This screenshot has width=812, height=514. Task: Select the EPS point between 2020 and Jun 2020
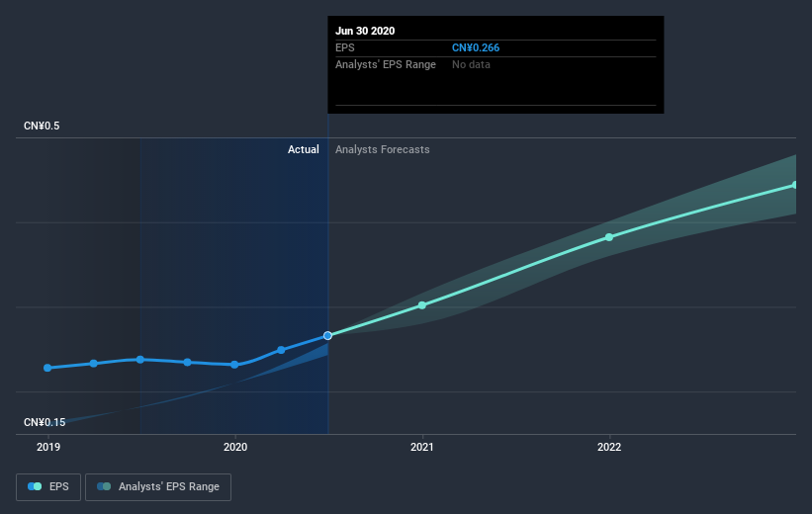281,350
